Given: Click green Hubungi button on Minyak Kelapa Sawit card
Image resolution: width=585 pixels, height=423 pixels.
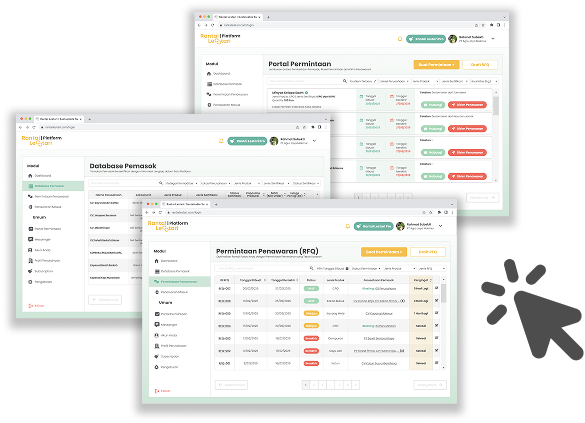Looking at the screenshot, I should [x=433, y=105].
